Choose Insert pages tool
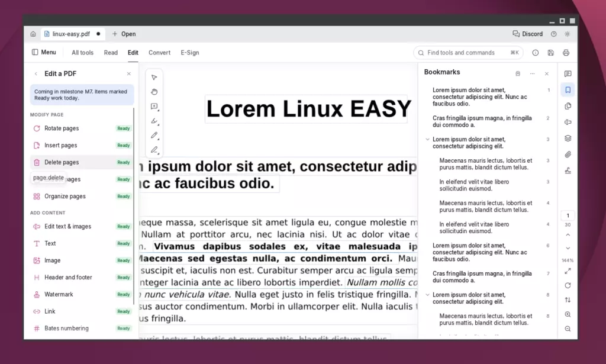Image resolution: width=606 pixels, height=364 pixels. pyautogui.click(x=82, y=145)
